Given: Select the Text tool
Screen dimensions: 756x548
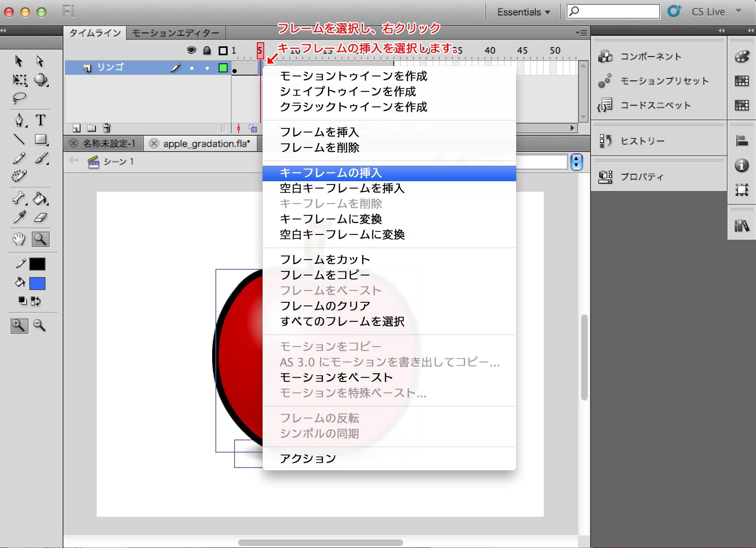Looking at the screenshot, I should pyautogui.click(x=40, y=120).
